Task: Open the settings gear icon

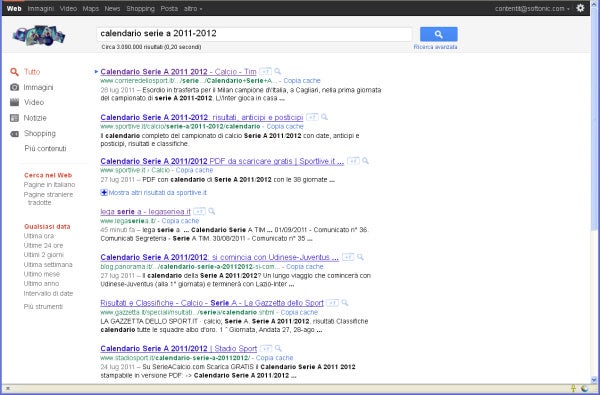Action: click(x=580, y=8)
